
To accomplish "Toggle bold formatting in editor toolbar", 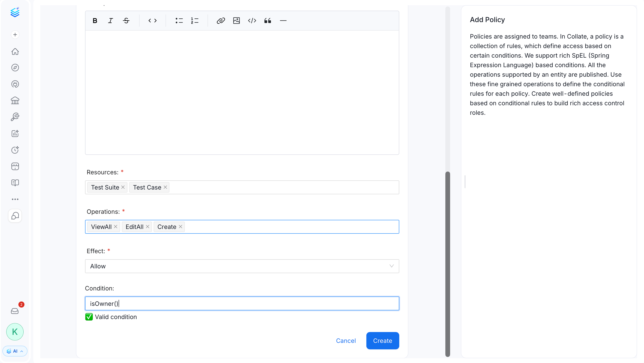I will 95,21.
